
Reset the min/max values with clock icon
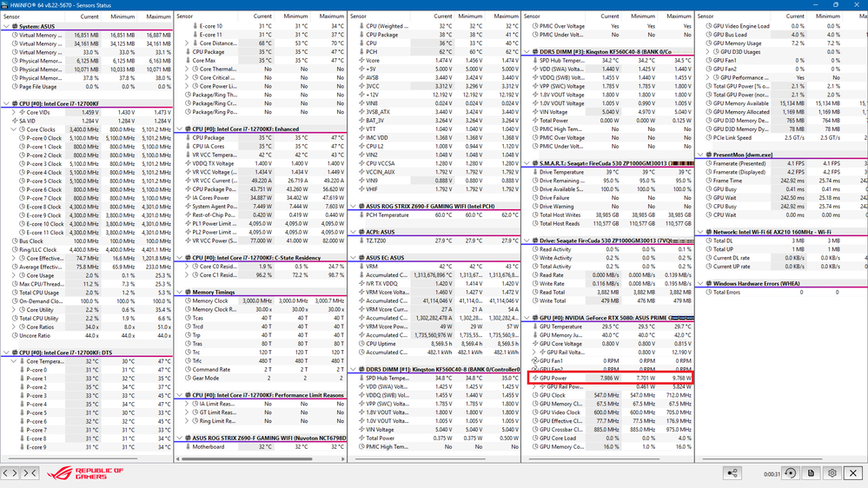[791, 473]
